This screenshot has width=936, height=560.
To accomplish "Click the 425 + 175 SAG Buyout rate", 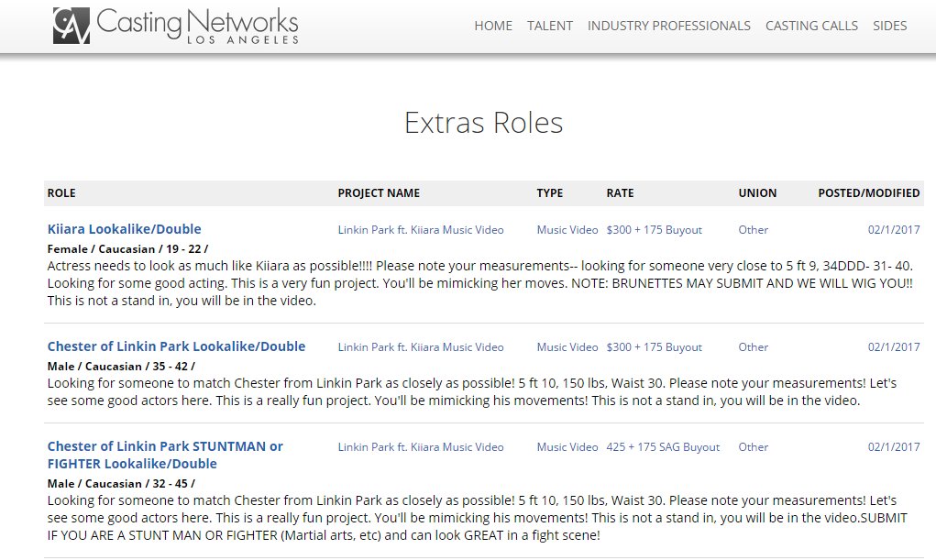I will pos(663,447).
